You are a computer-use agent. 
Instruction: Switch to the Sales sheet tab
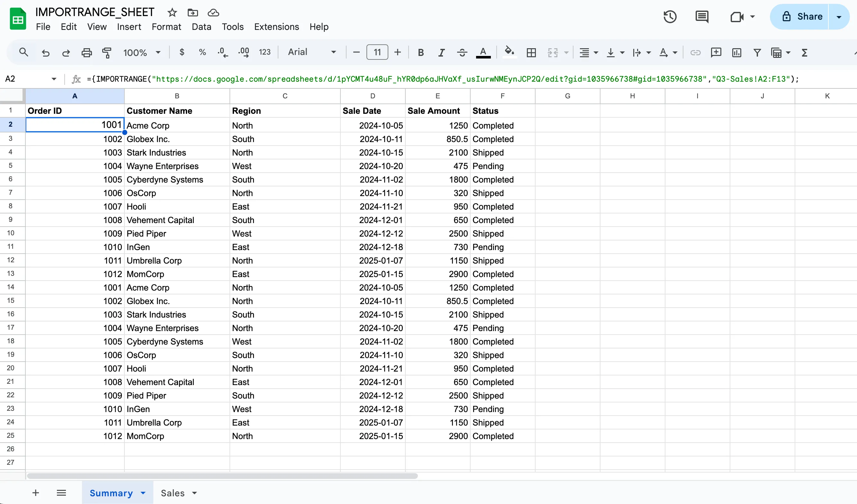tap(174, 493)
